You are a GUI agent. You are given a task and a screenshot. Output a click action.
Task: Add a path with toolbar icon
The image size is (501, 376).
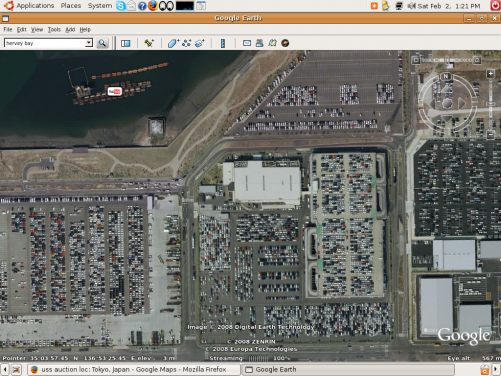click(x=187, y=43)
